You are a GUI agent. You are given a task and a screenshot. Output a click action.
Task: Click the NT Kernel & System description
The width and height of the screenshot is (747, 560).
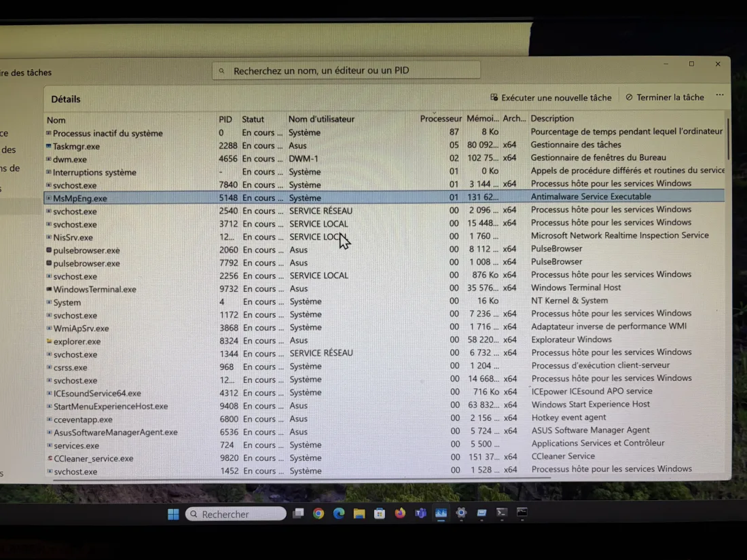569,301
